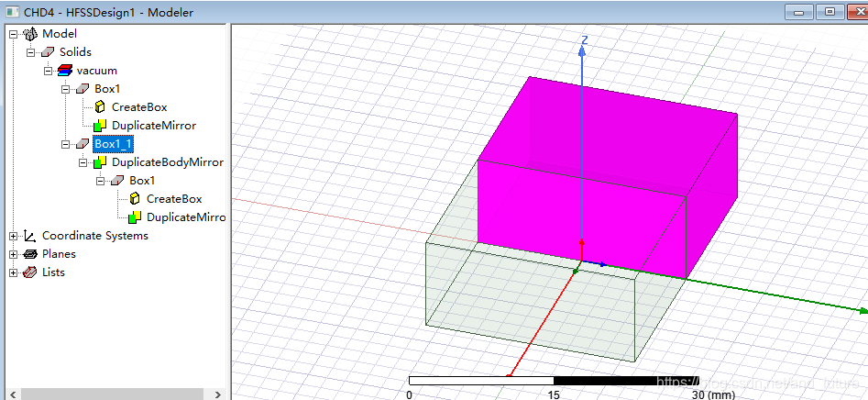Click tree panel scrollbar right arrow
The width and height of the screenshot is (868, 400).
(x=218, y=394)
